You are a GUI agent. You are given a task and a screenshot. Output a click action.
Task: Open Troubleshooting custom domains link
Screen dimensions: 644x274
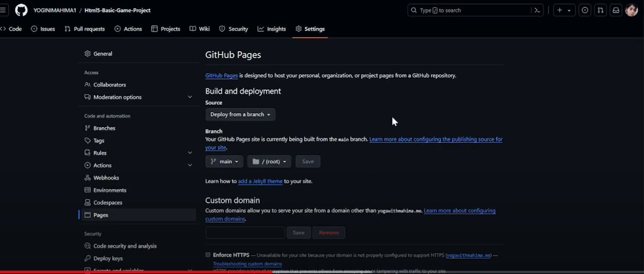247,264
